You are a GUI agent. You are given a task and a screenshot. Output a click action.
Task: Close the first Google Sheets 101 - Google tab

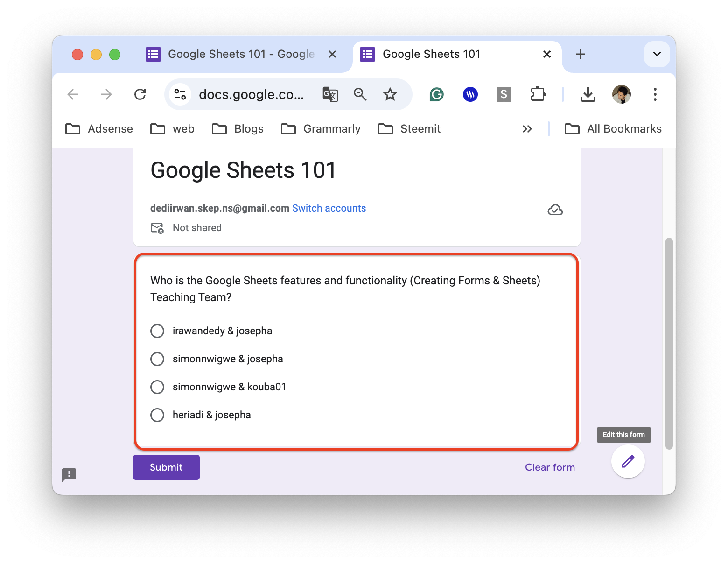332,54
